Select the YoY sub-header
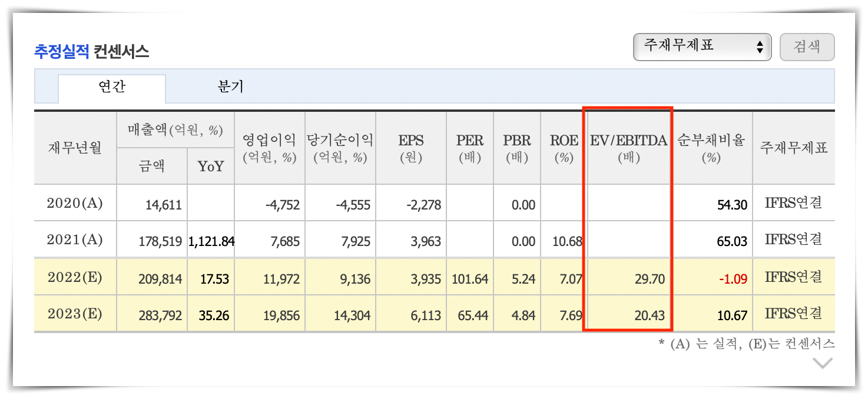This screenshot has width=868, height=399. [x=211, y=166]
